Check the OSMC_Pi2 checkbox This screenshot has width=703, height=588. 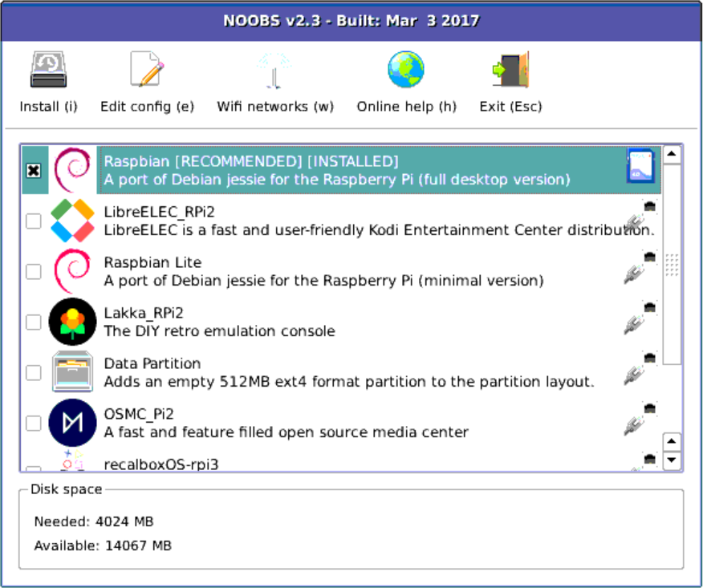pyautogui.click(x=34, y=423)
